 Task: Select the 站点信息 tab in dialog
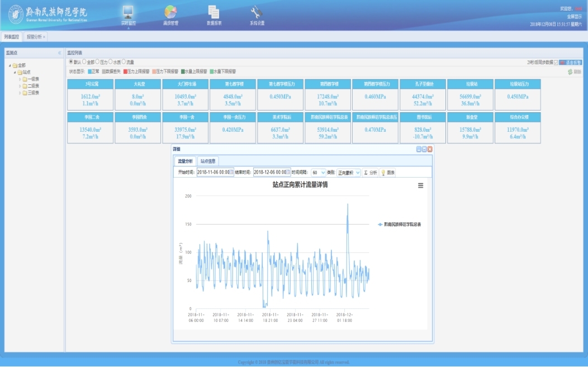click(208, 161)
